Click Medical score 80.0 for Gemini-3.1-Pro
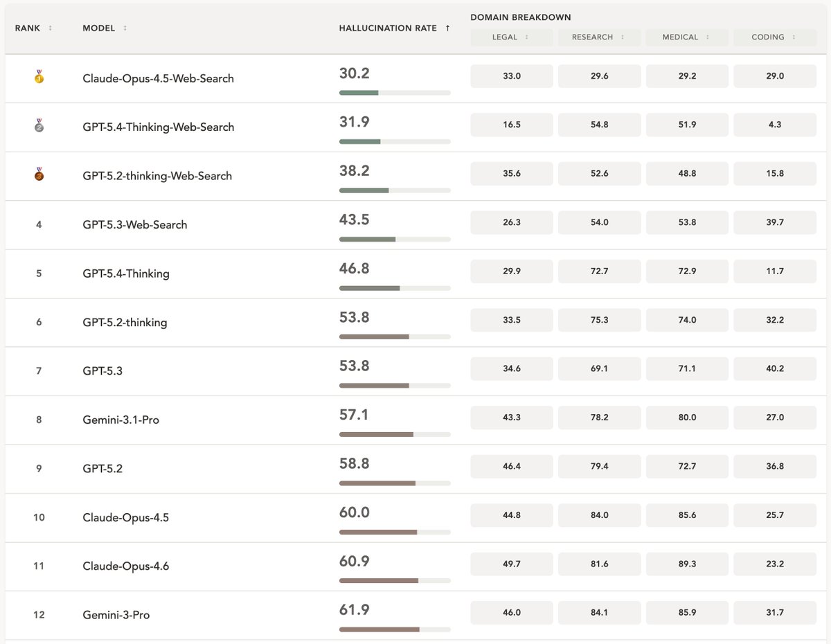831x644 pixels. tap(687, 418)
